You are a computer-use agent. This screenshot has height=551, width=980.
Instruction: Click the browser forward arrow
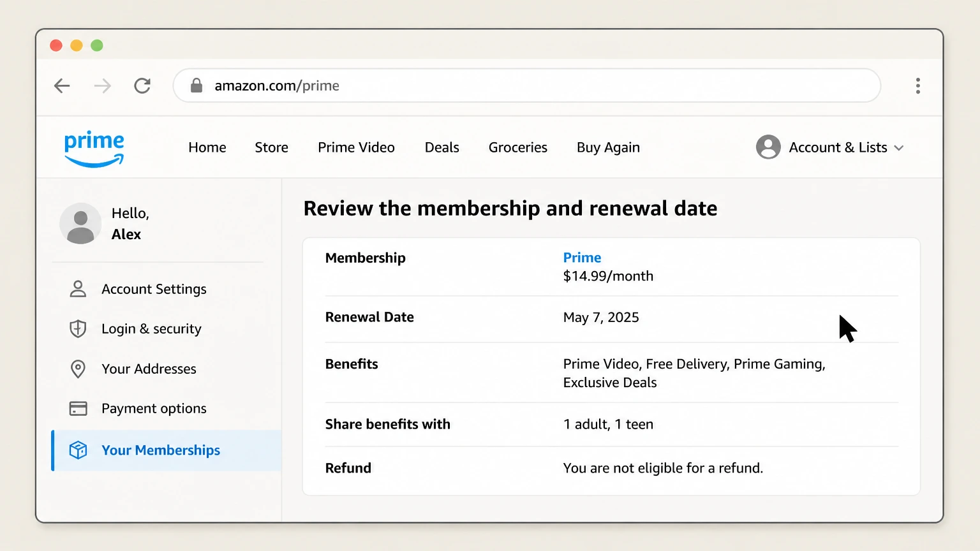(x=102, y=85)
